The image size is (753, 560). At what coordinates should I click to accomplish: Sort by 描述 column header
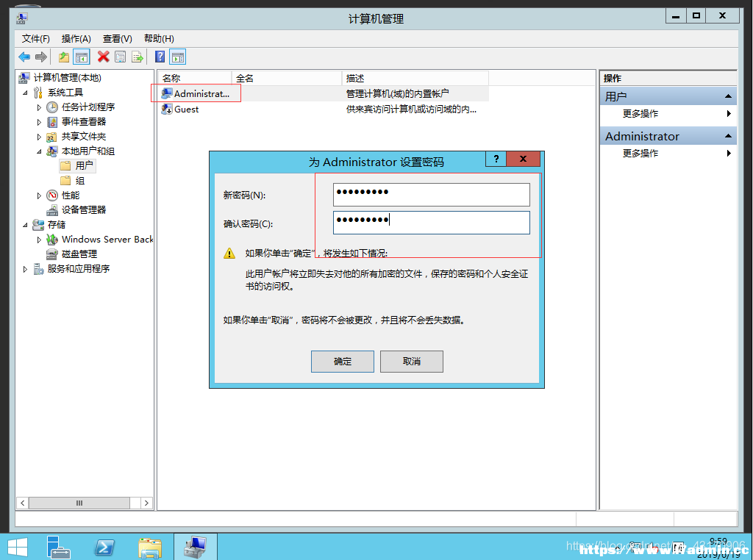point(415,78)
